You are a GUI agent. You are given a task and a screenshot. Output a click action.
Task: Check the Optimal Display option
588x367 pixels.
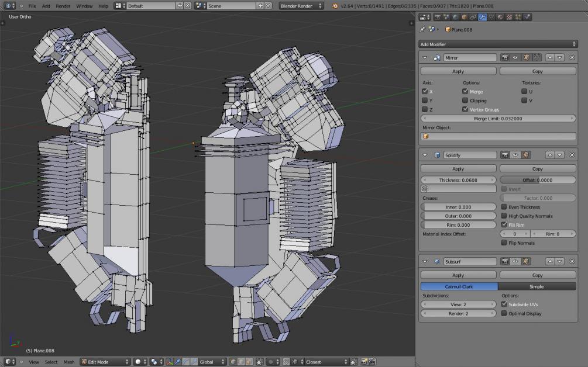pos(504,313)
